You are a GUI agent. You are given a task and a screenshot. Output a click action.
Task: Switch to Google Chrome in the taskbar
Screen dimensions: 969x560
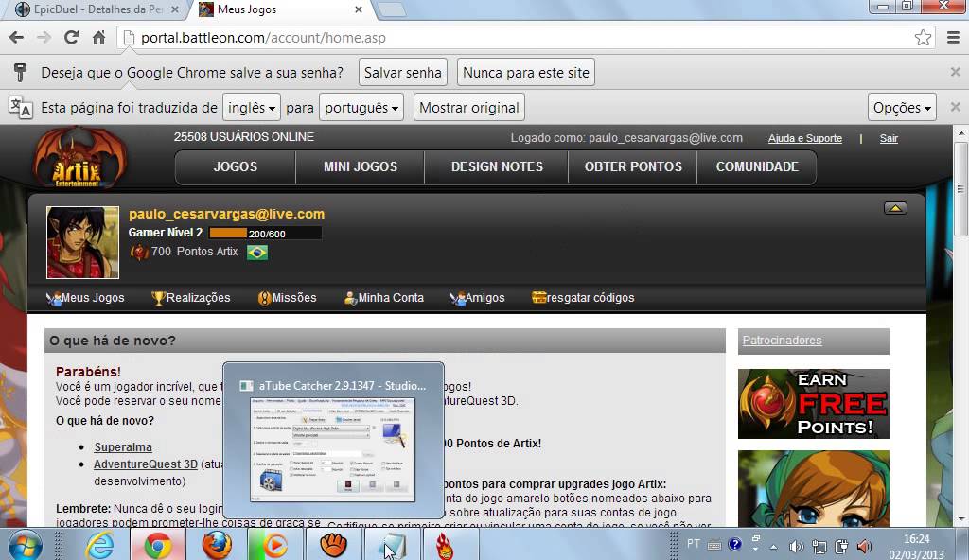(x=158, y=546)
